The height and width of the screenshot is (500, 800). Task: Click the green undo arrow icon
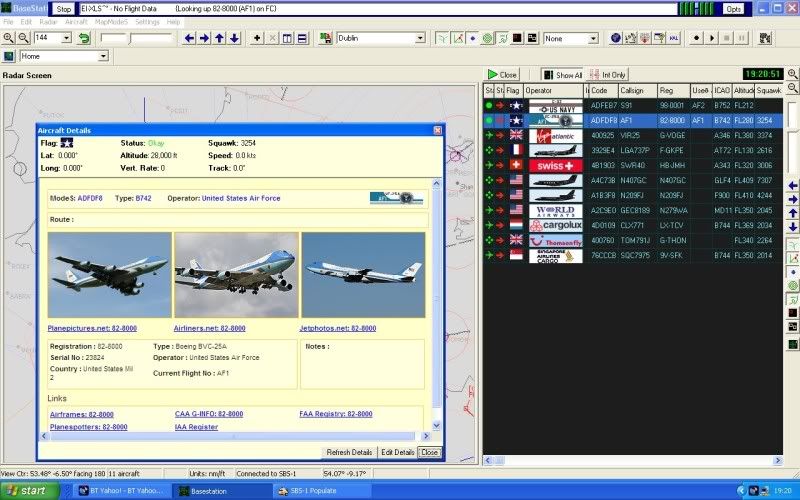[x=84, y=38]
